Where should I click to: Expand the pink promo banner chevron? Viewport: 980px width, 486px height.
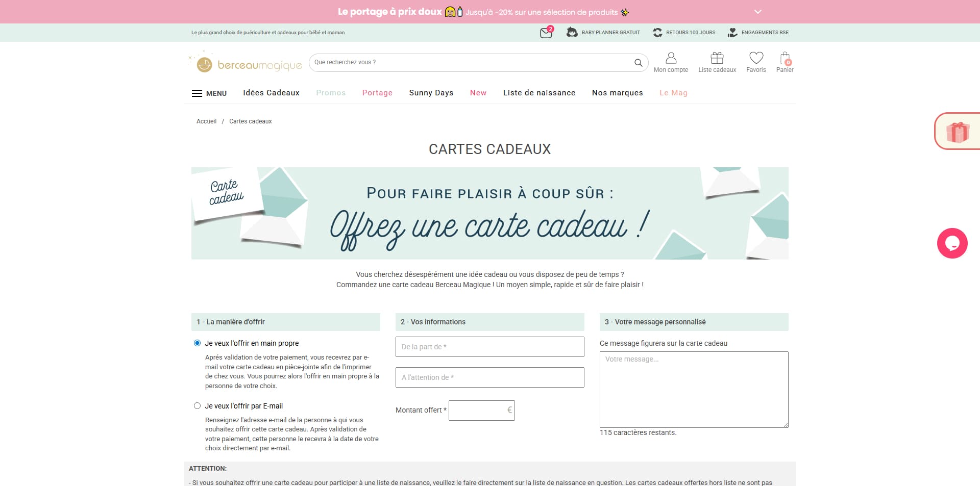pyautogui.click(x=758, y=12)
